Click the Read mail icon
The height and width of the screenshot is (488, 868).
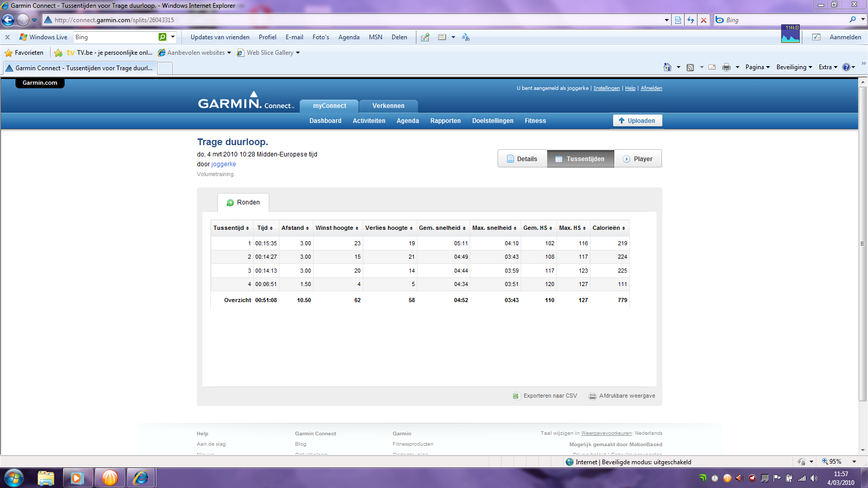[712, 67]
